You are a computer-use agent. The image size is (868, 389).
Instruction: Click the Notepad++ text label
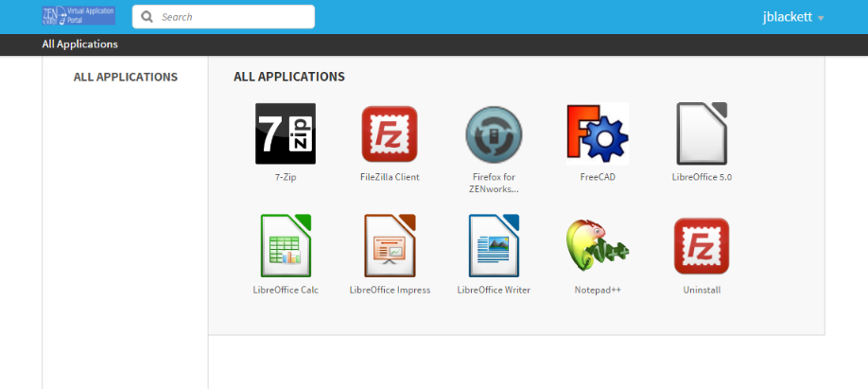click(x=598, y=290)
